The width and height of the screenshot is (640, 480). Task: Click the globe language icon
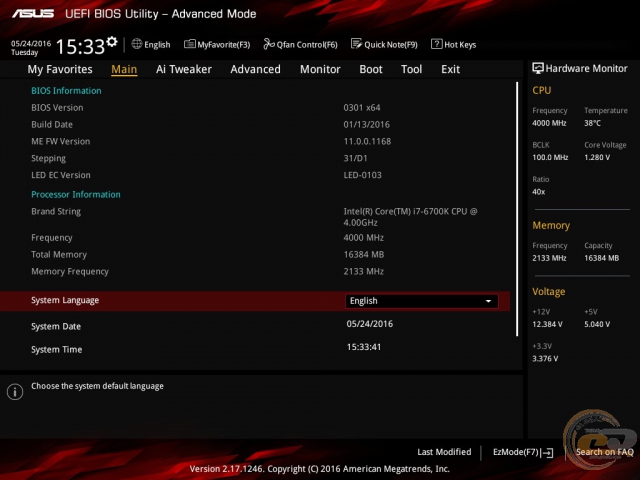coord(137,44)
